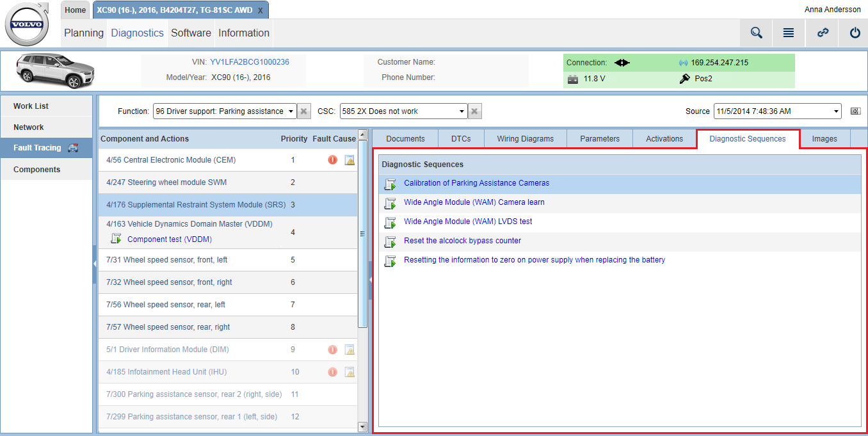The height and width of the screenshot is (436, 868).
Task: Click run icon for Calibration of Parking Cameras
Action: click(390, 184)
